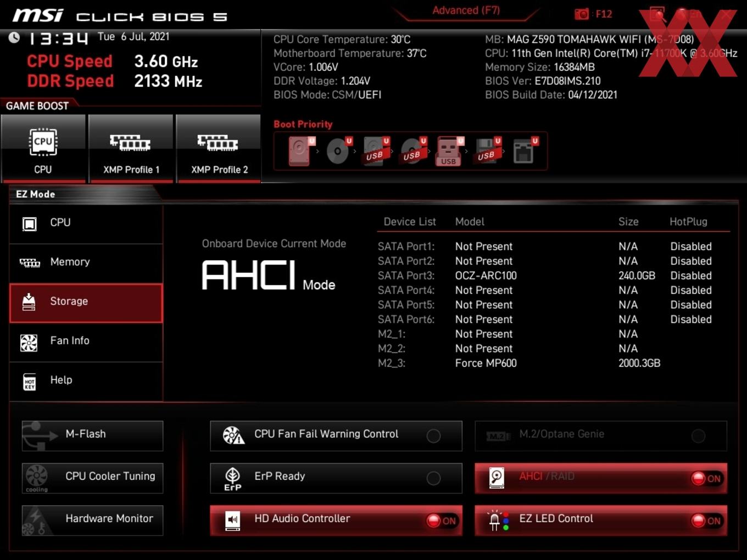Select the hard disk boot priority icon
The height and width of the screenshot is (560, 747).
pos(301,150)
